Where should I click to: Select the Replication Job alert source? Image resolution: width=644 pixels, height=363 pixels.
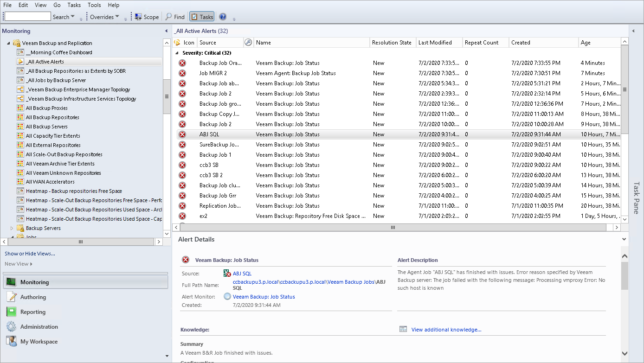tap(220, 206)
